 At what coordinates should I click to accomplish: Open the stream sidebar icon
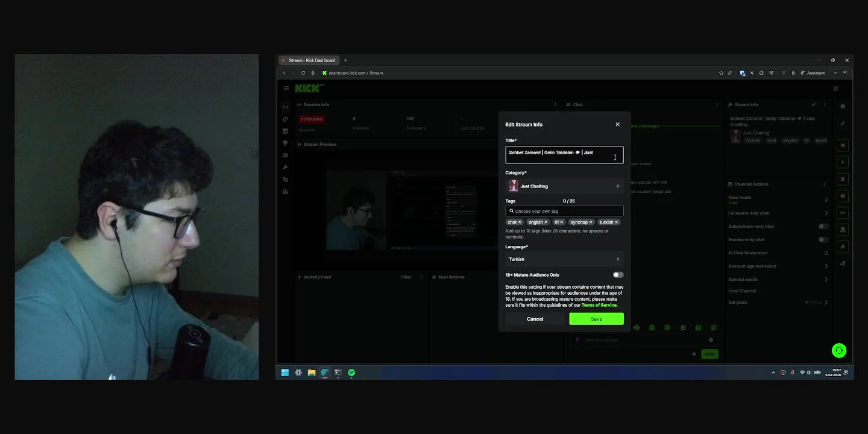coord(285,107)
